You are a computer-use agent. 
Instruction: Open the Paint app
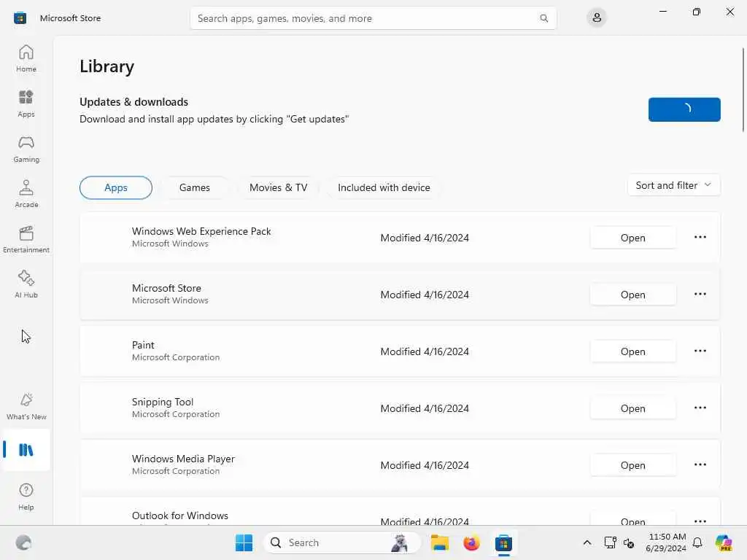coord(632,351)
